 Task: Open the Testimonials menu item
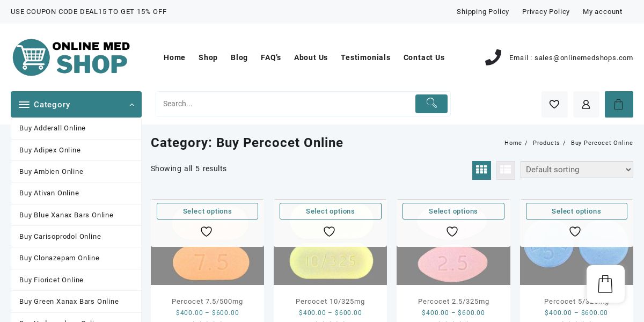(365, 57)
